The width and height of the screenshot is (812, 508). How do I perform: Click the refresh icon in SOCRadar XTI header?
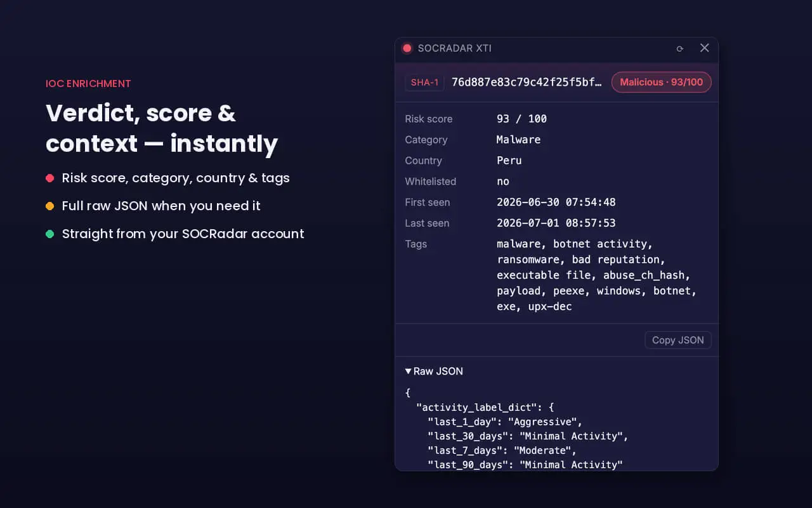(680, 48)
